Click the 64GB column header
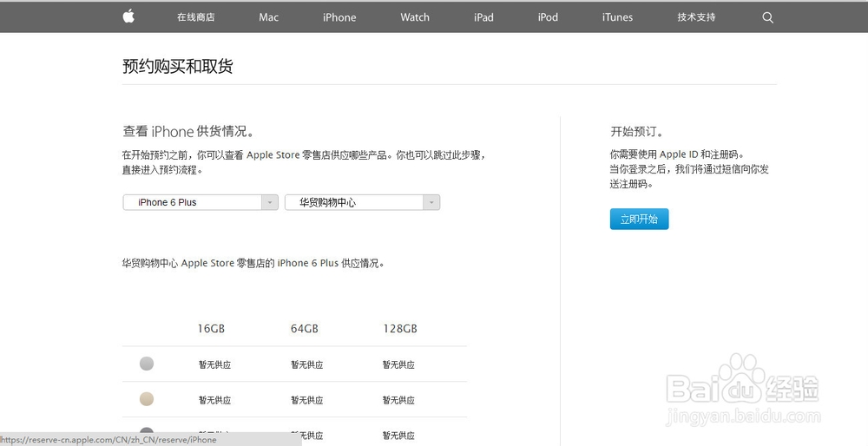This screenshot has height=446, width=868. point(305,329)
